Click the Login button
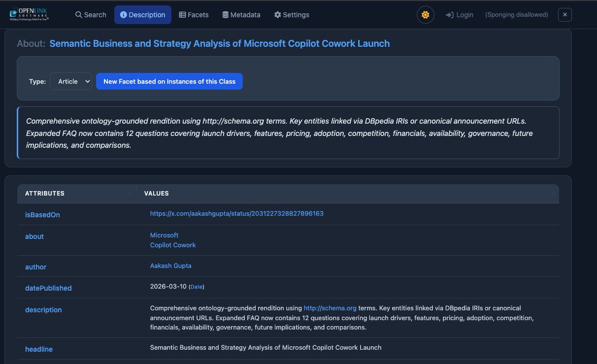This screenshot has height=364, width=597. (x=460, y=15)
